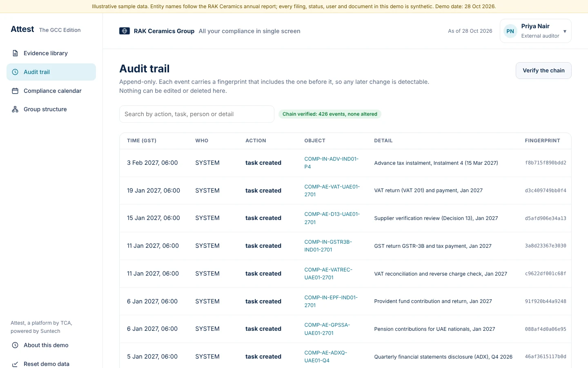Click the 15 Jan 2027, 06:00 timestamp
Viewport: 588px width, 368px height.
[154, 218]
